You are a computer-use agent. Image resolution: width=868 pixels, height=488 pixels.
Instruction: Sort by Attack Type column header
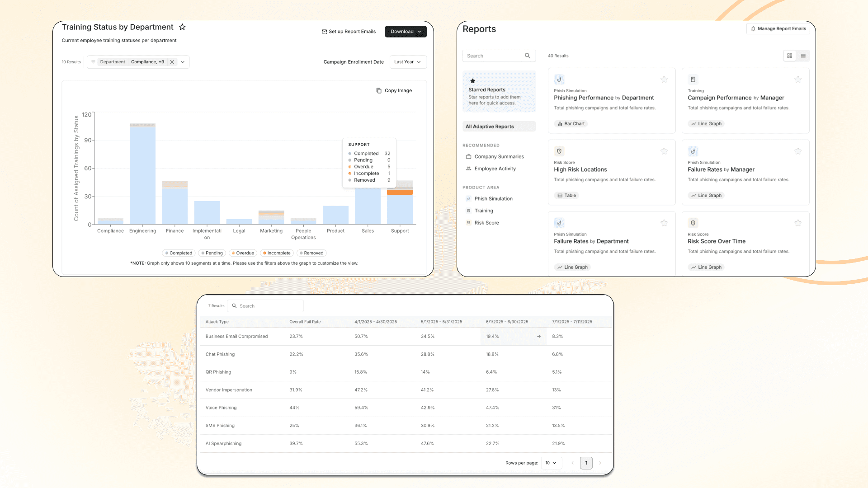click(217, 322)
